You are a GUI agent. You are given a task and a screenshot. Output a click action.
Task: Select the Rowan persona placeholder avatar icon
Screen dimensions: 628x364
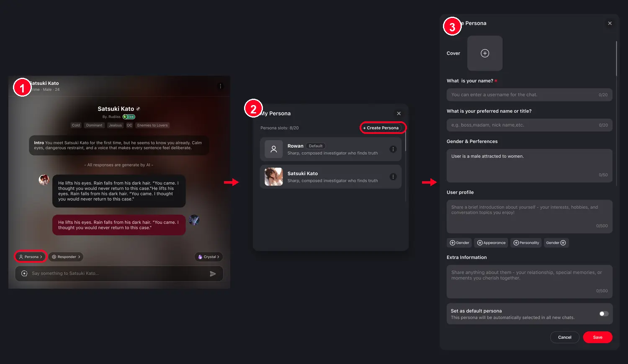pyautogui.click(x=274, y=149)
